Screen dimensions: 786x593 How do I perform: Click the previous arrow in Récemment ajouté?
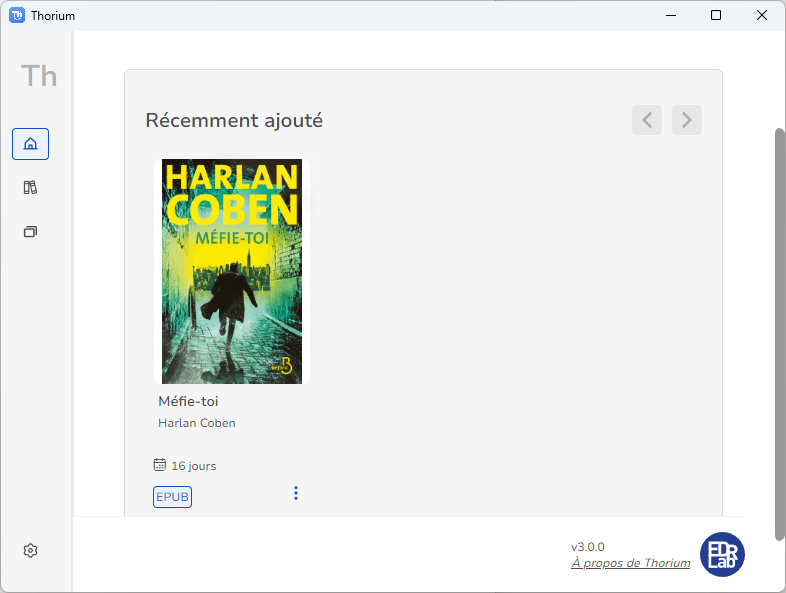pos(647,120)
